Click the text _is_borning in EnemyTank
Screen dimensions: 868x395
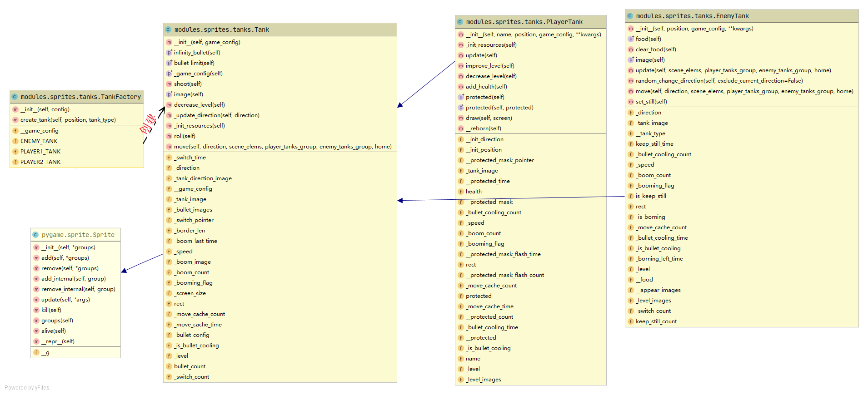(650, 217)
